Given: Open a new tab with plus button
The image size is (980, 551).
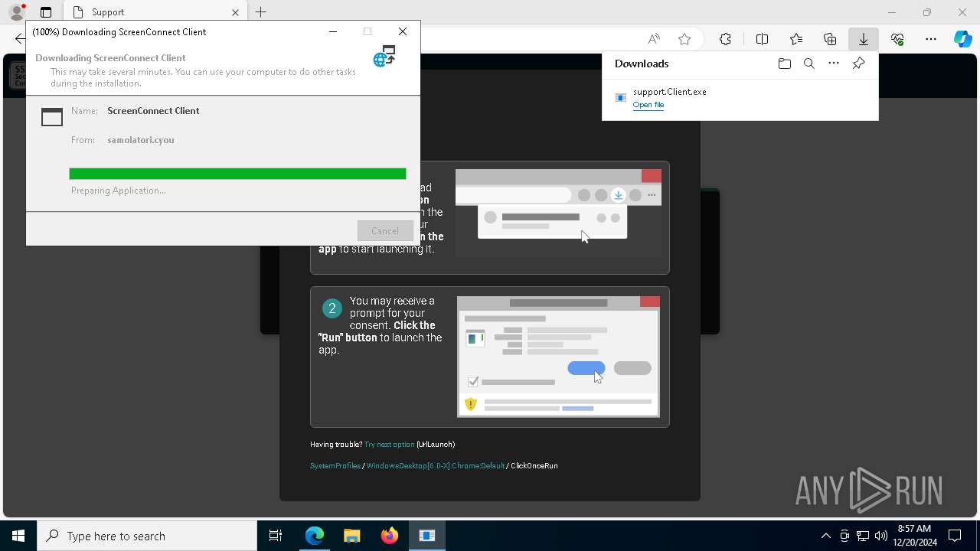Looking at the screenshot, I should [261, 12].
